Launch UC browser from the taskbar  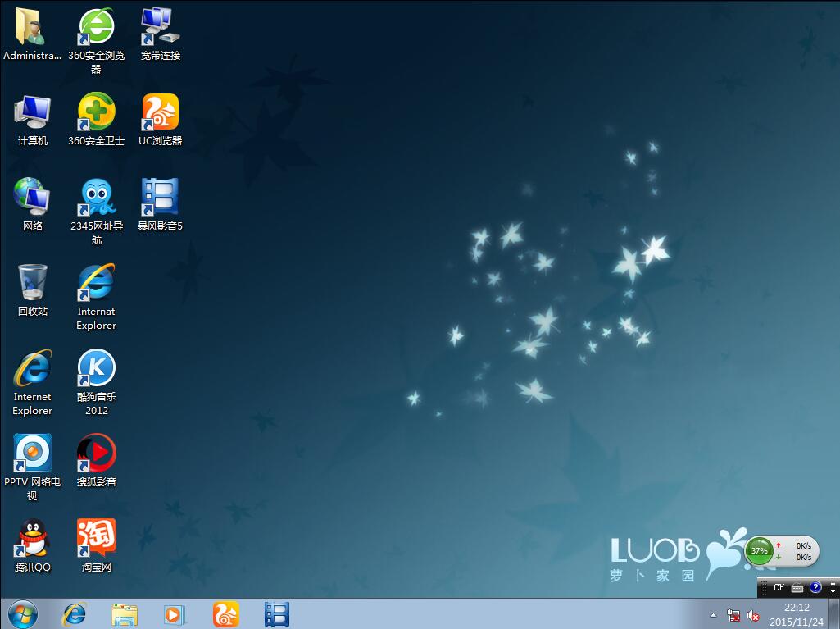point(225,614)
